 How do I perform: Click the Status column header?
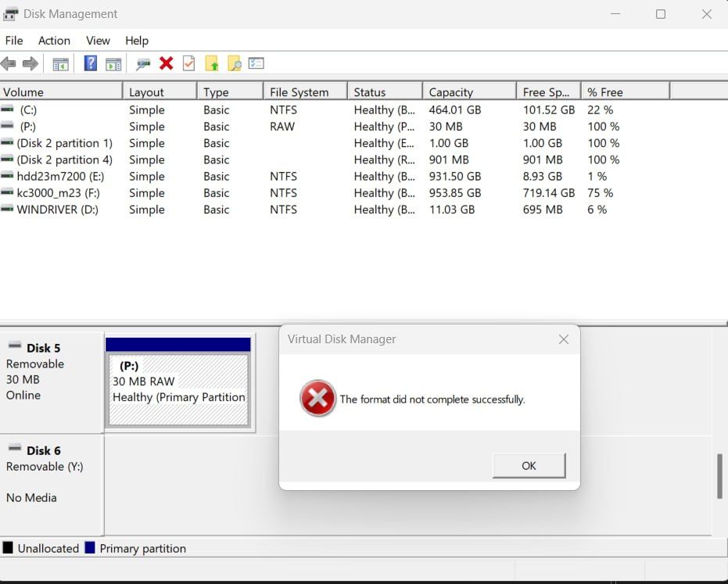[x=385, y=92]
